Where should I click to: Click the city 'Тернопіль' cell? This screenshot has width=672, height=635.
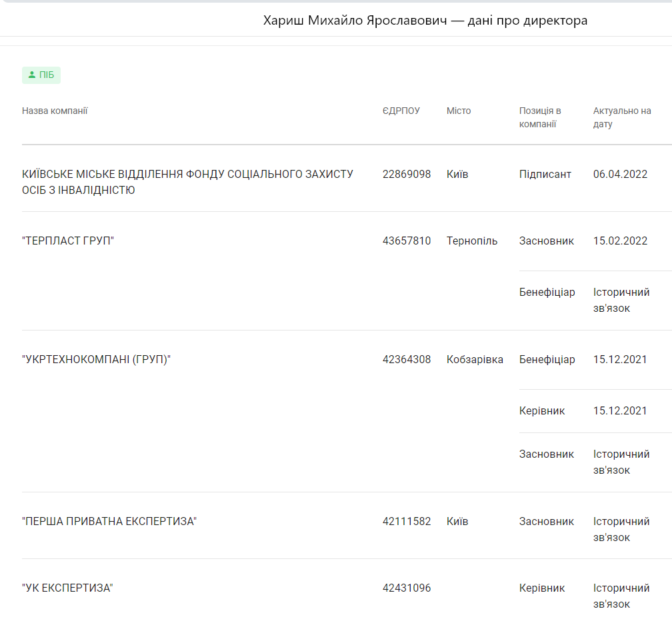pyautogui.click(x=472, y=241)
